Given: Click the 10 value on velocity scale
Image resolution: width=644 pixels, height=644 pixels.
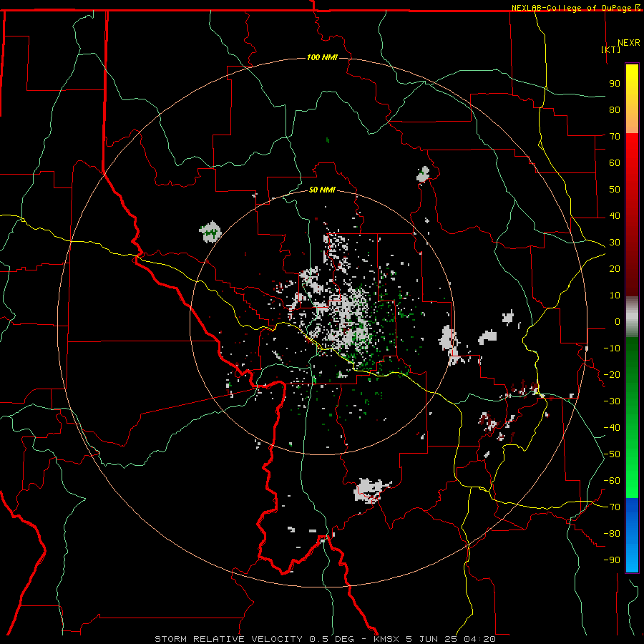Looking at the screenshot, I should pos(615,296).
